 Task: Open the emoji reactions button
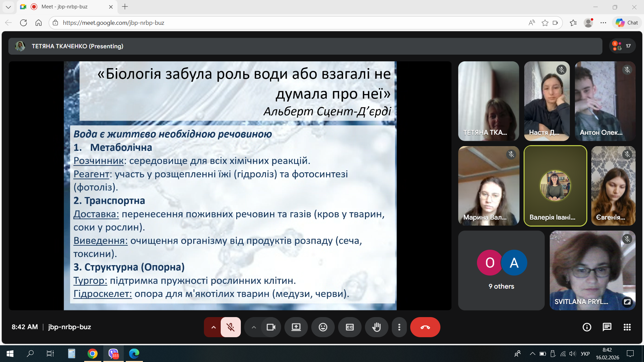(x=323, y=327)
